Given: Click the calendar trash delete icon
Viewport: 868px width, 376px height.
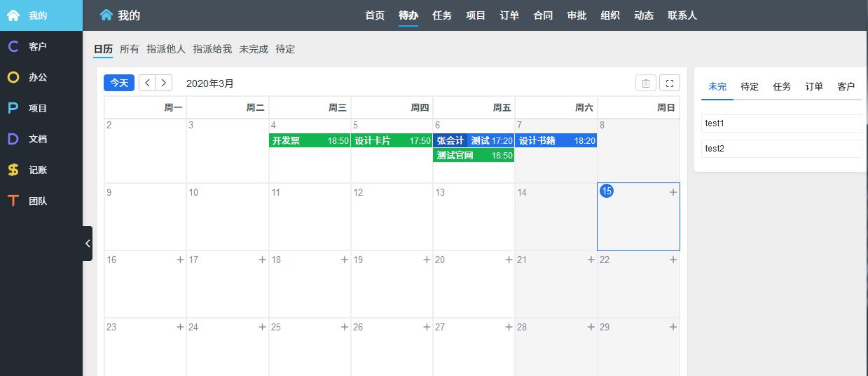Looking at the screenshot, I should [645, 83].
